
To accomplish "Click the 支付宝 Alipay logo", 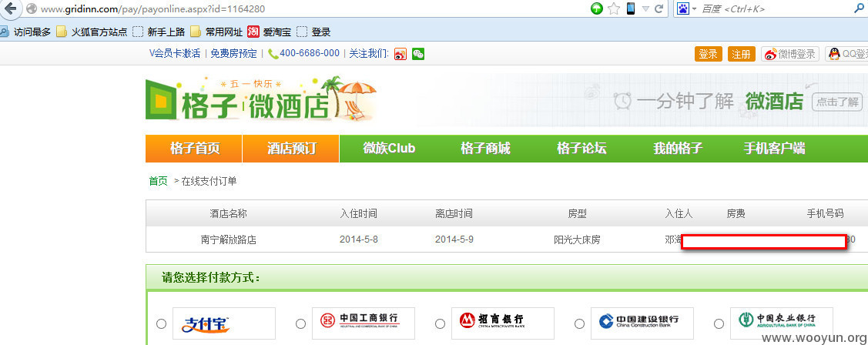I will (224, 323).
